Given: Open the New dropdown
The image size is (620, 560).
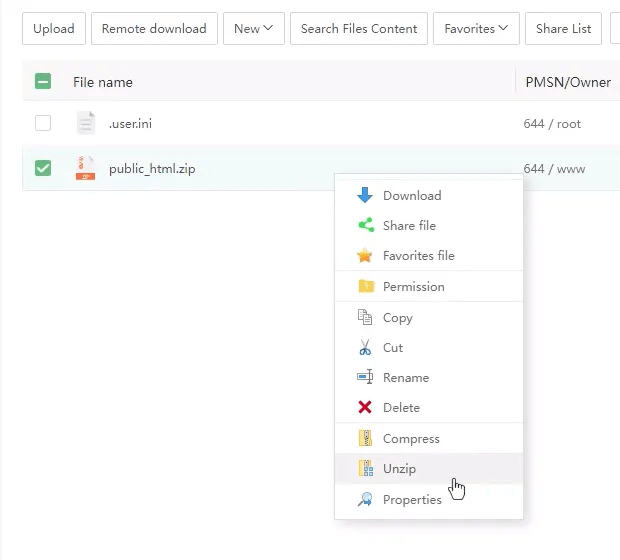Looking at the screenshot, I should tap(253, 28).
